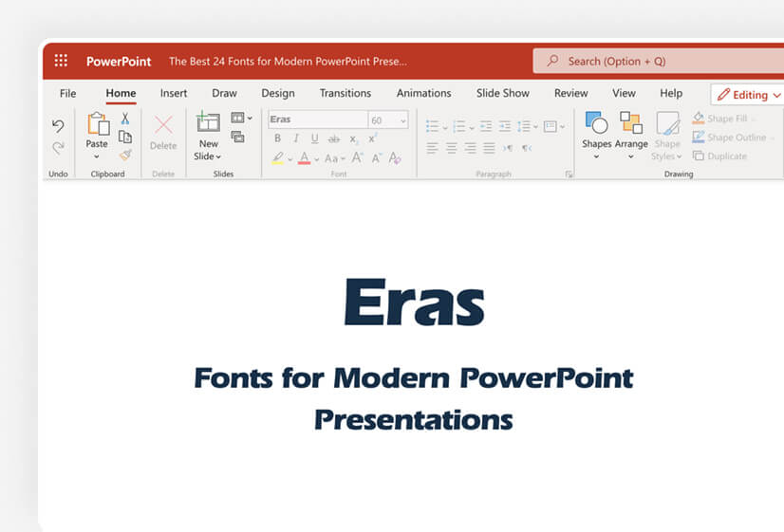The height and width of the screenshot is (532, 784).
Task: Center align the text
Action: coord(452,148)
